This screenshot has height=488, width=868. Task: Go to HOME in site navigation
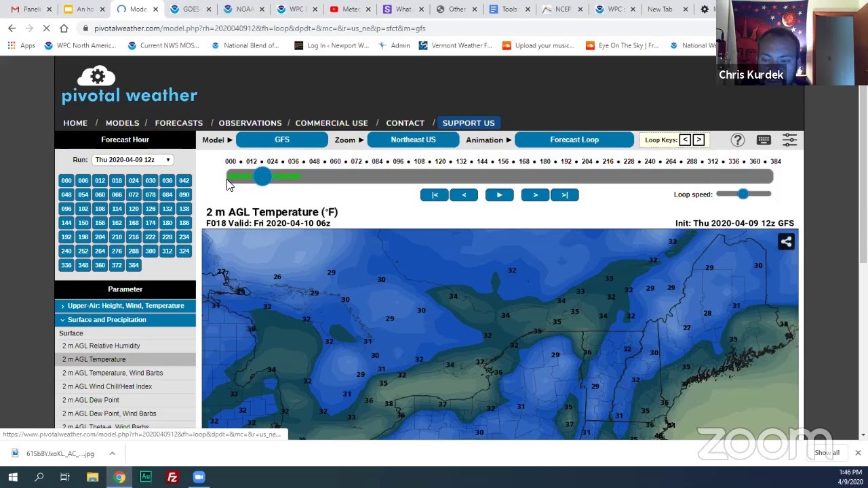pos(75,123)
